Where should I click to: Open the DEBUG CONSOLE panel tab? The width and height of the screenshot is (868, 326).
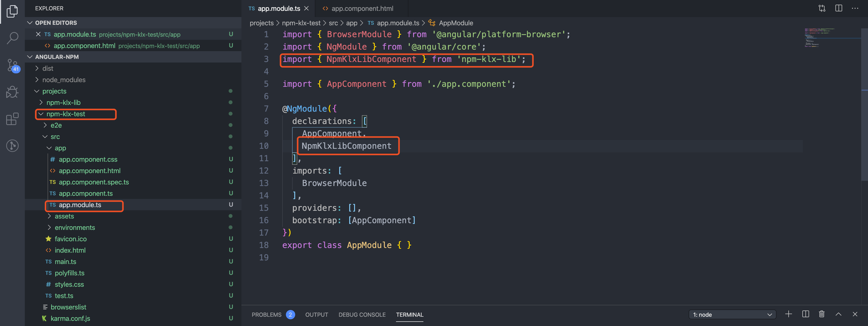(362, 315)
